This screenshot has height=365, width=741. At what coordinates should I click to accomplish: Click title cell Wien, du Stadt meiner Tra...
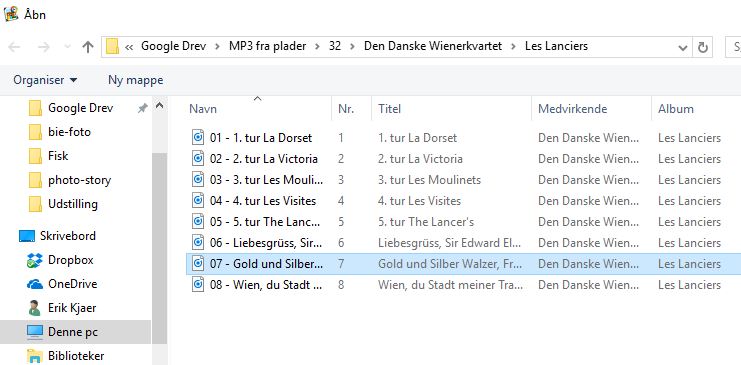click(451, 285)
